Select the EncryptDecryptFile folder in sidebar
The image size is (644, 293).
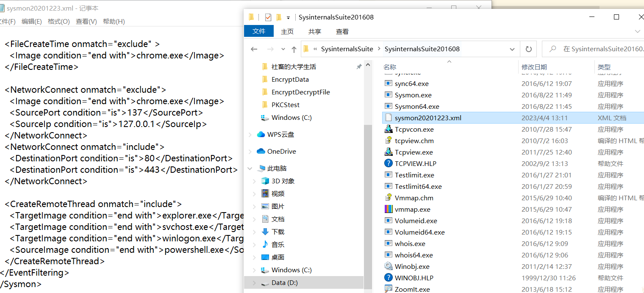[300, 92]
